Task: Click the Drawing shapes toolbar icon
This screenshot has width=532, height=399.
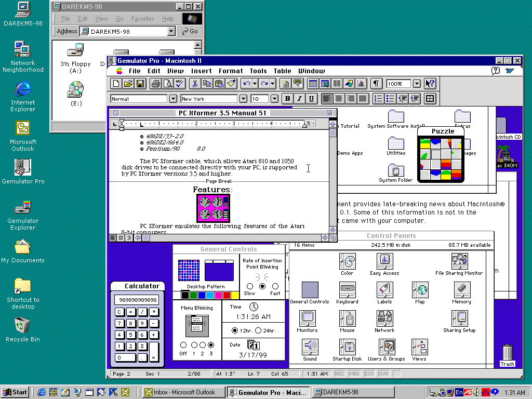Action: [x=349, y=84]
